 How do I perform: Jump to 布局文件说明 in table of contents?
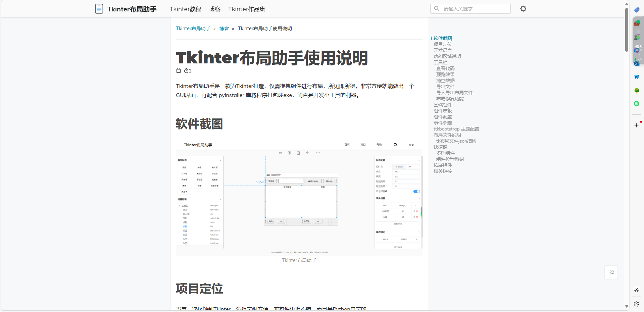(x=447, y=135)
